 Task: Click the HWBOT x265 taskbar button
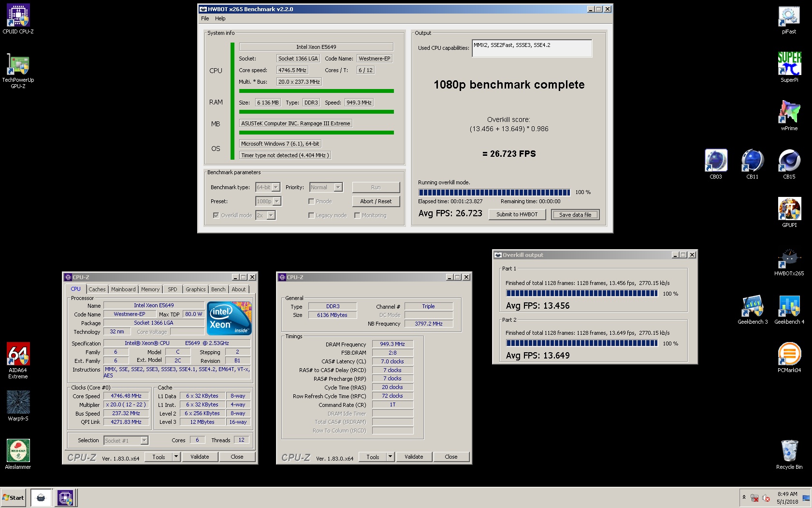(41, 497)
